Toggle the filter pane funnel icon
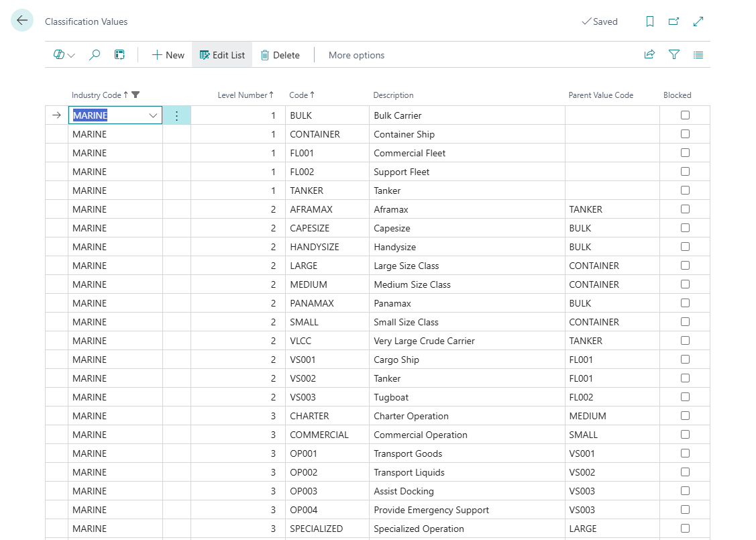Screen dimensions: 756x540 [674, 55]
